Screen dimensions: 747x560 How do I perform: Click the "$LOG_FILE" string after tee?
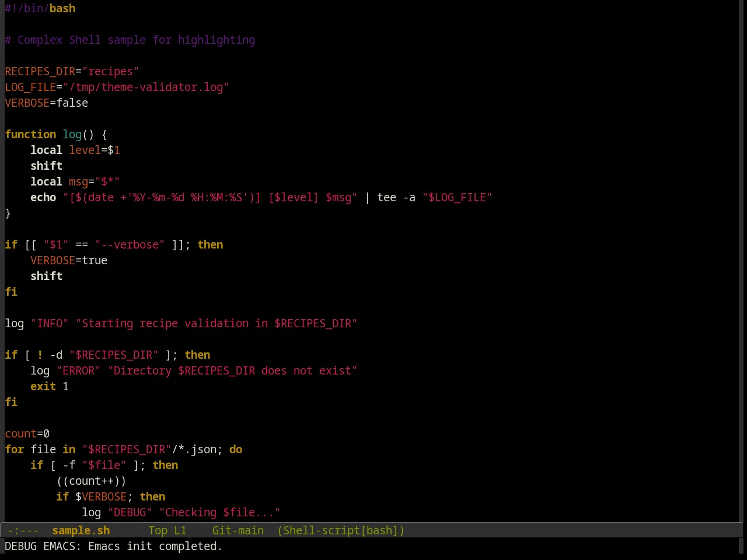[457, 197]
